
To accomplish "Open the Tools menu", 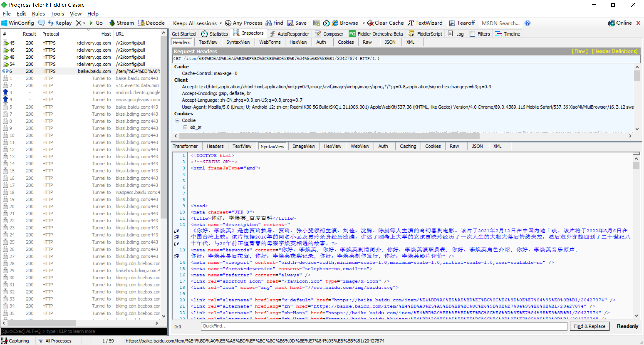I will pyautogui.click(x=57, y=14).
